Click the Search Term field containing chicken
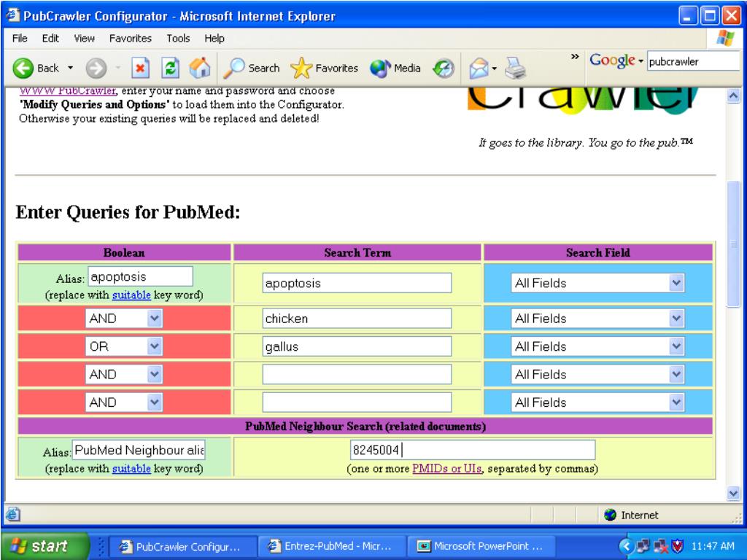Viewport: 747px width, 560px height. coord(357,318)
